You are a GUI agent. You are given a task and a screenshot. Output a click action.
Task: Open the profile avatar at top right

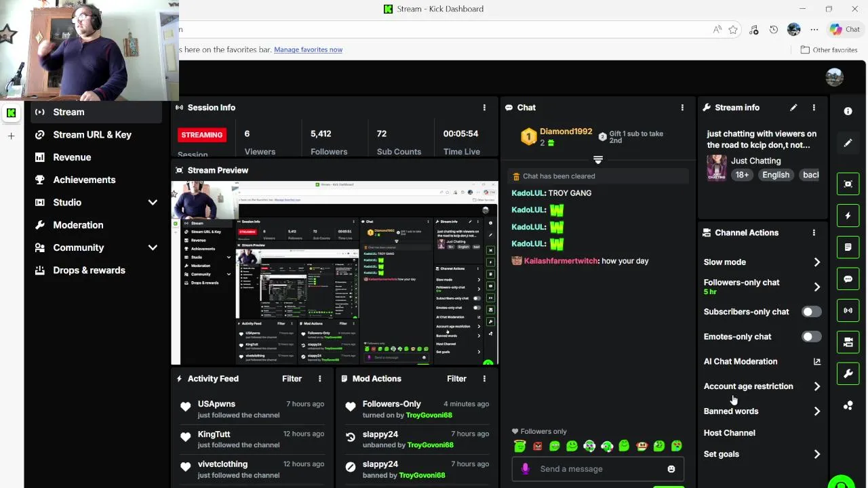point(834,77)
